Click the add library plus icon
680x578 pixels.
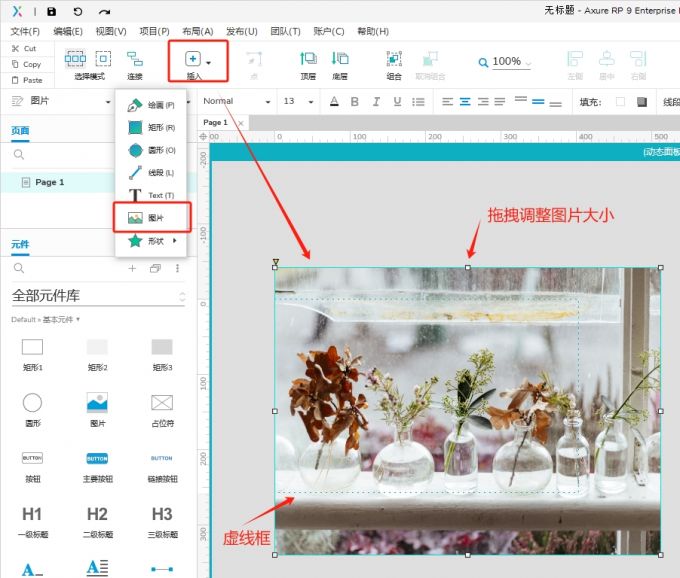pos(132,268)
